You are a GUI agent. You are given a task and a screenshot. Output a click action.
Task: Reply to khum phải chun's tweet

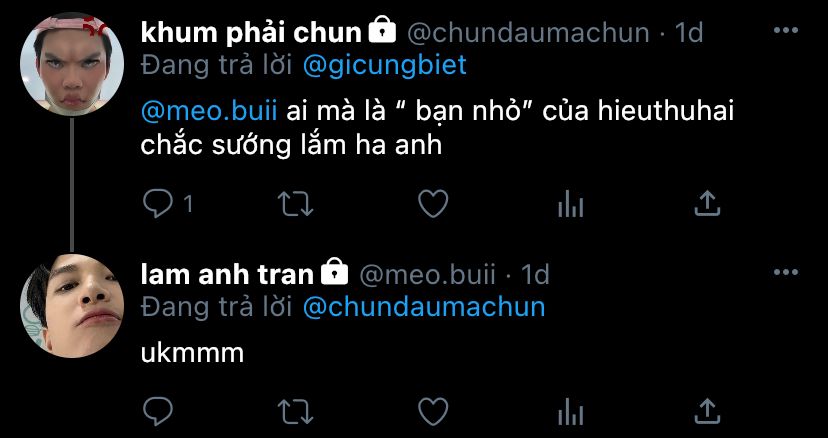pos(158,204)
